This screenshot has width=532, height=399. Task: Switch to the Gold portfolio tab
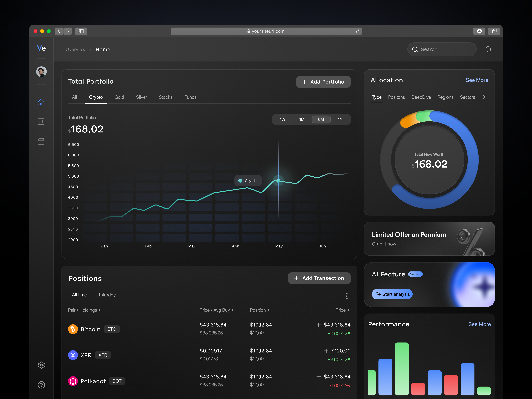(x=119, y=97)
